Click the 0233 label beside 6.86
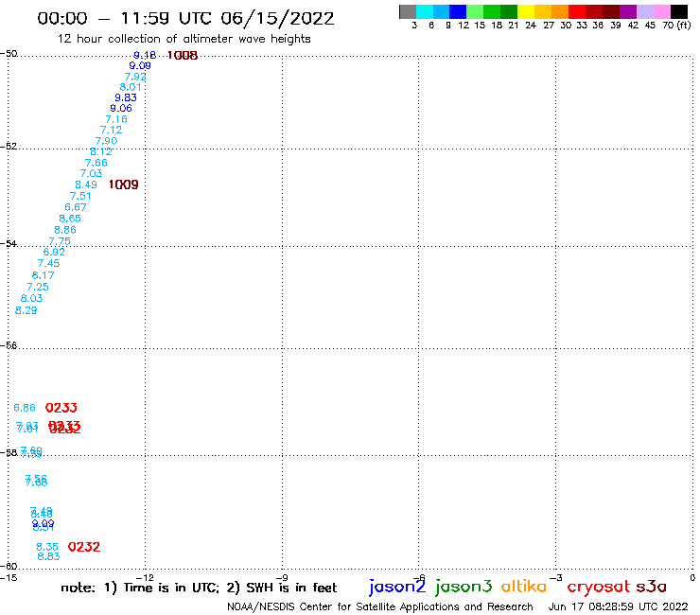This screenshot has height=615, width=700. [61, 408]
